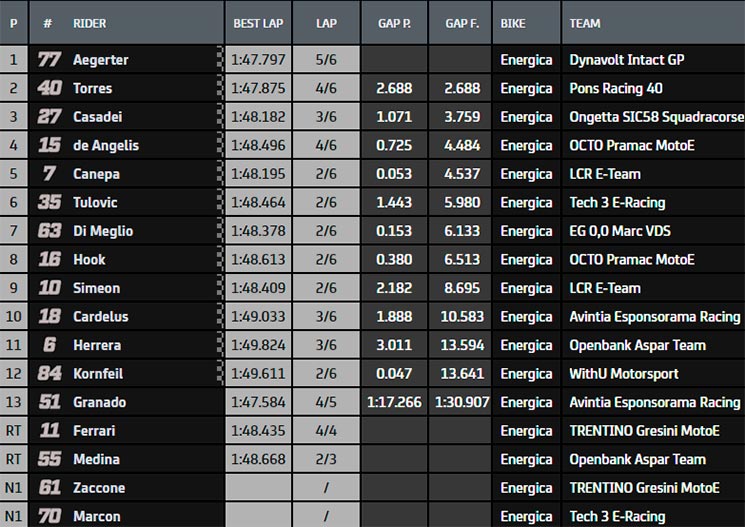Open team Dynavolt Intact GP
The height and width of the screenshot is (527, 745).
627,59
